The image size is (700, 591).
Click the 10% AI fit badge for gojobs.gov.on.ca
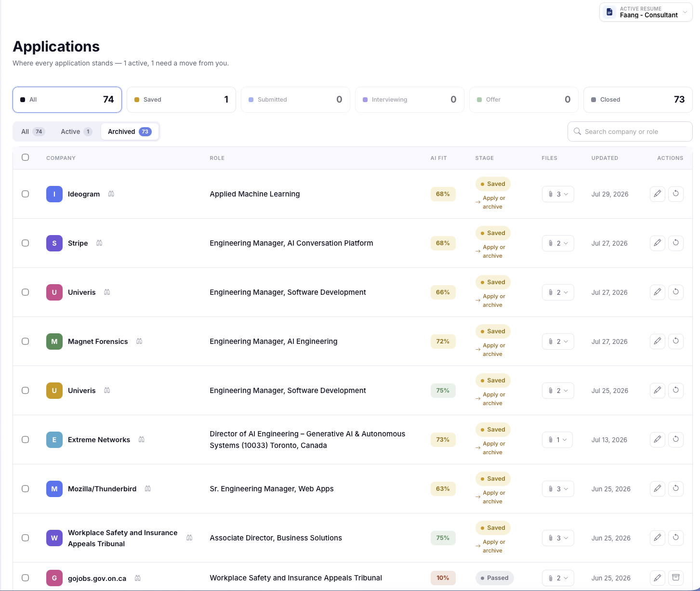pyautogui.click(x=443, y=578)
